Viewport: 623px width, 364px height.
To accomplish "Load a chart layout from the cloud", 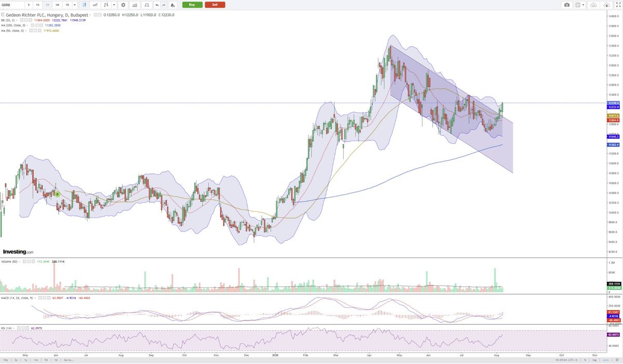I will coord(593,5).
